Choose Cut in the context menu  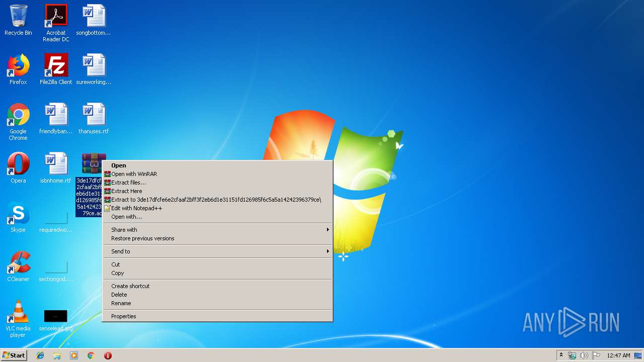[217, 264]
